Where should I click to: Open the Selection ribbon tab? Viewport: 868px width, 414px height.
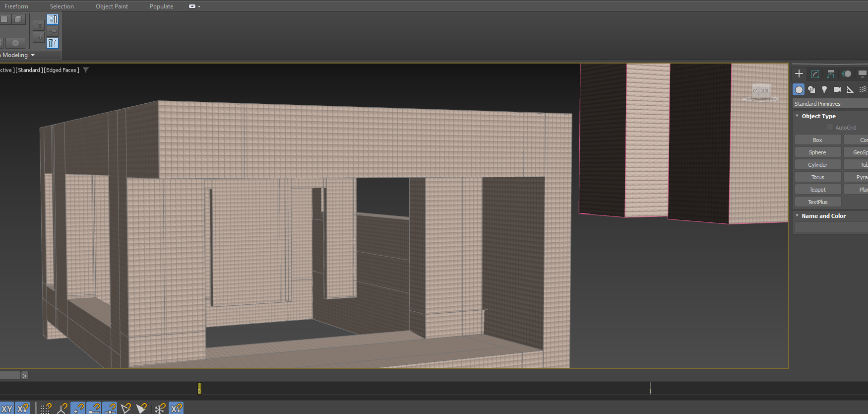tap(62, 6)
